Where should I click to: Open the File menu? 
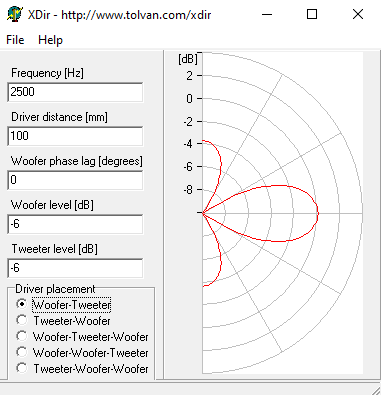coord(15,40)
